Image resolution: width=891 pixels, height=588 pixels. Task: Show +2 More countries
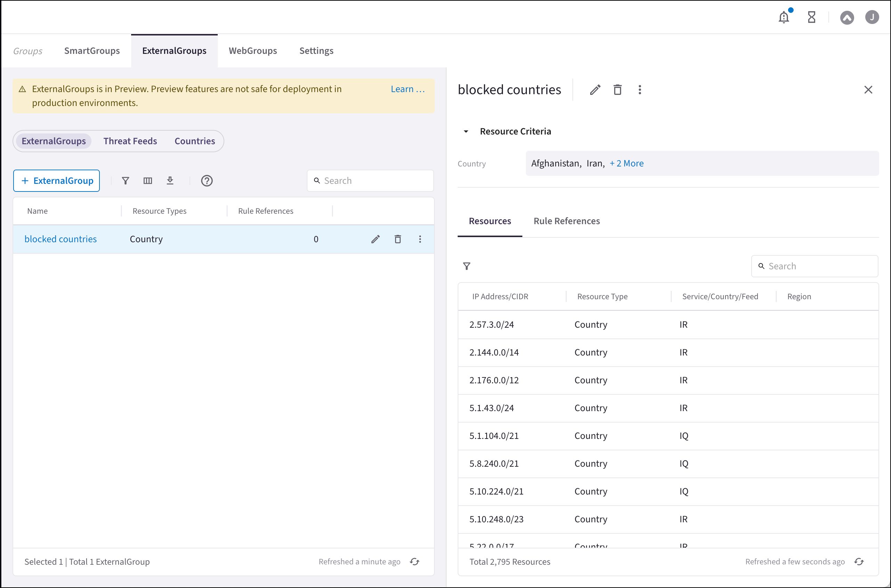coord(626,163)
